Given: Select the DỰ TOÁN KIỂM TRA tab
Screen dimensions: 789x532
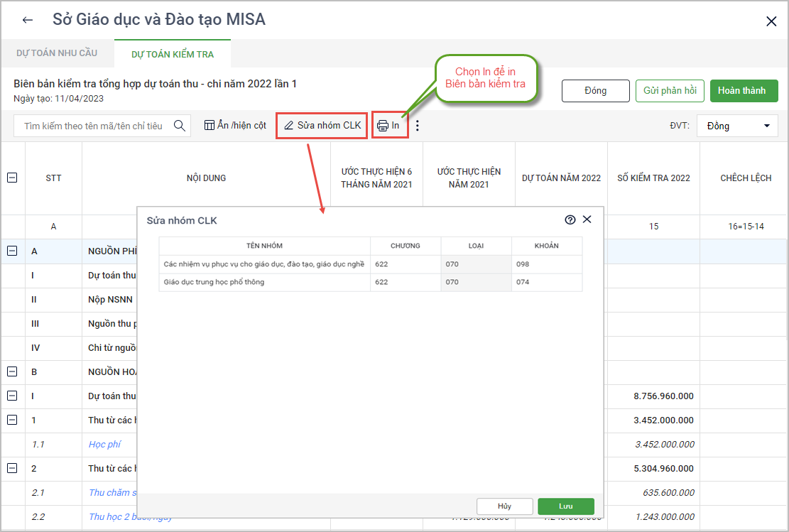Looking at the screenshot, I should 173,54.
